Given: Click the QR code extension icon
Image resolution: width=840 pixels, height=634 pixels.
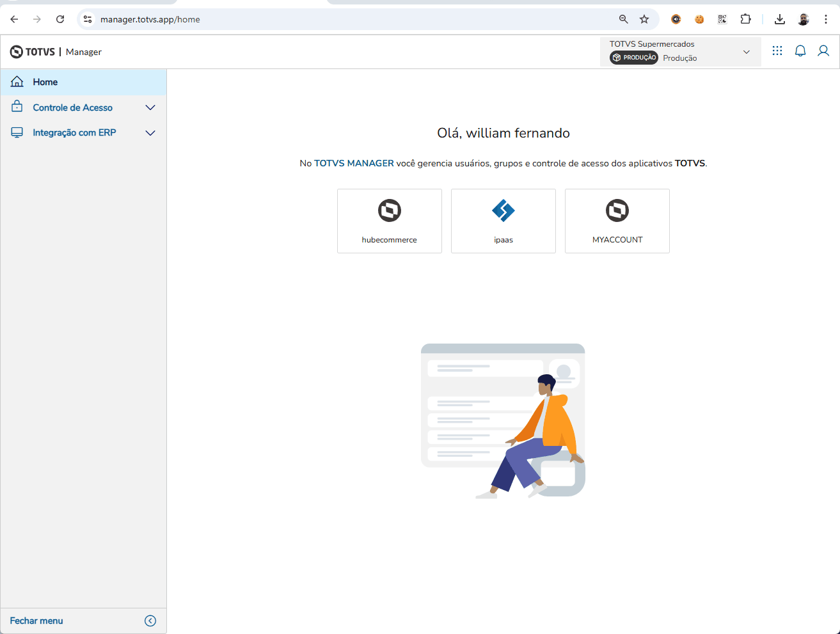Looking at the screenshot, I should (722, 19).
